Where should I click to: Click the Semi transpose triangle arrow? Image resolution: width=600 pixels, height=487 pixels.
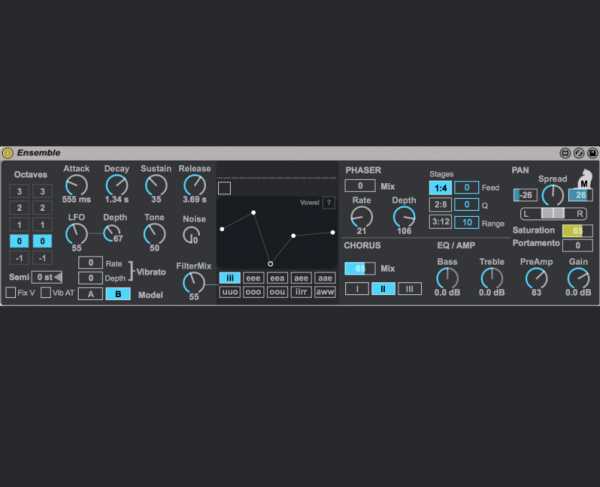(x=58, y=277)
